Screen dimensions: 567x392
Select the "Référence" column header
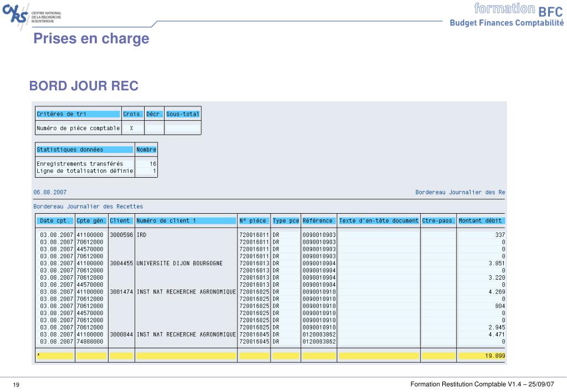pos(319,221)
